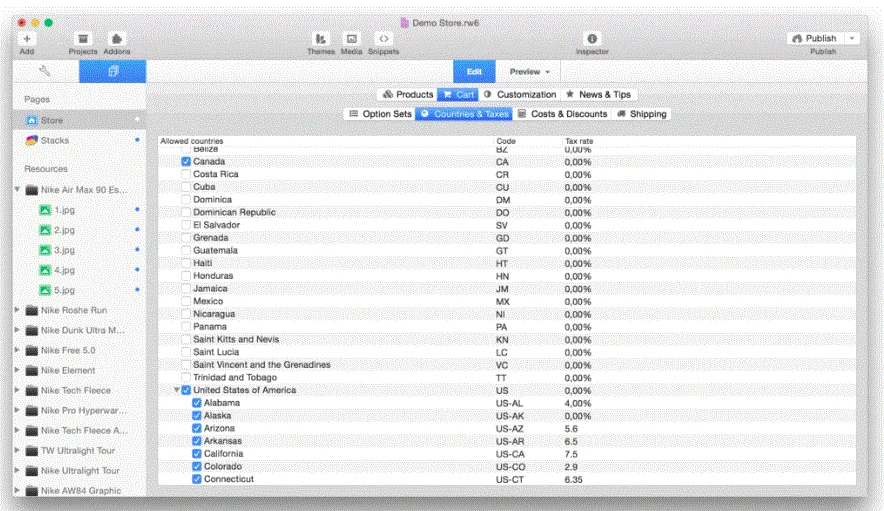Uncheck the Alabama checkbox
Screen dimensions: 884x511
coord(197,403)
